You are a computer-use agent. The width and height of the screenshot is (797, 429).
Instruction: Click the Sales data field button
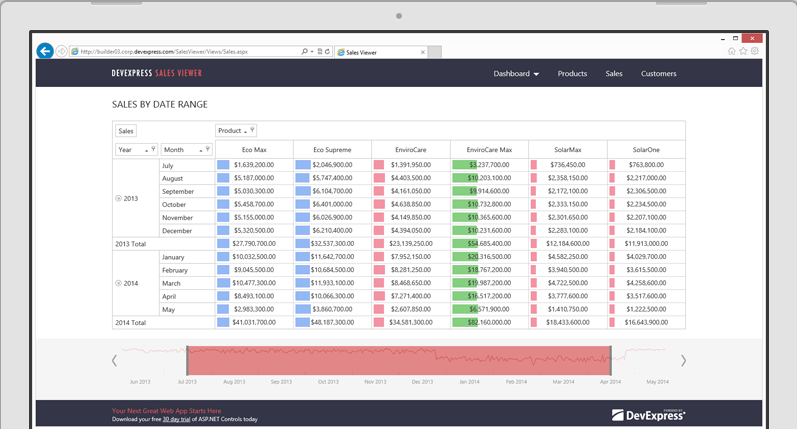(x=126, y=131)
